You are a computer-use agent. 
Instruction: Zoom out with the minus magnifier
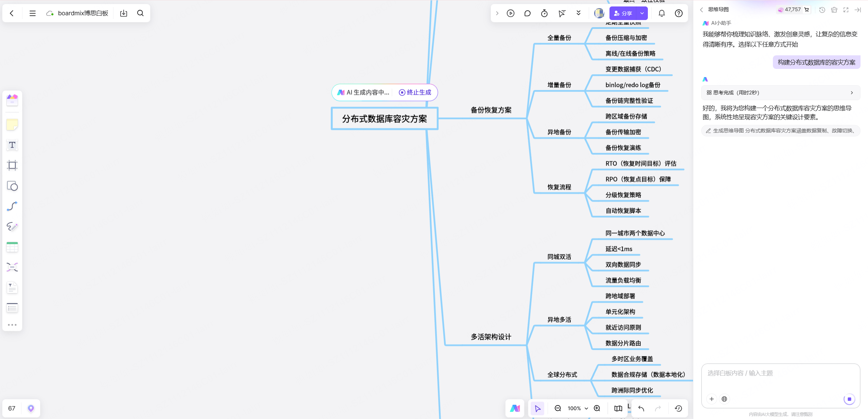tap(557, 408)
